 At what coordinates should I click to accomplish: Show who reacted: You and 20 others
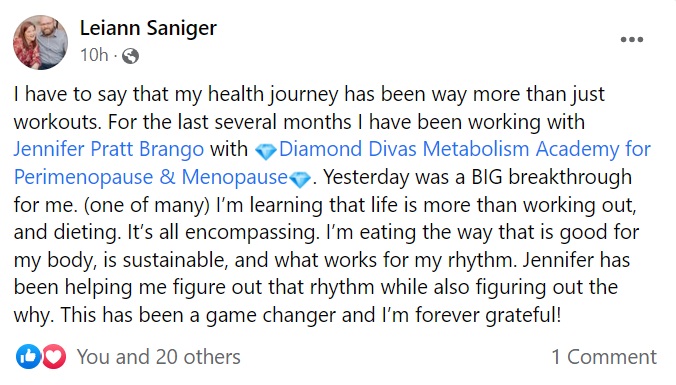pyautogui.click(x=159, y=357)
